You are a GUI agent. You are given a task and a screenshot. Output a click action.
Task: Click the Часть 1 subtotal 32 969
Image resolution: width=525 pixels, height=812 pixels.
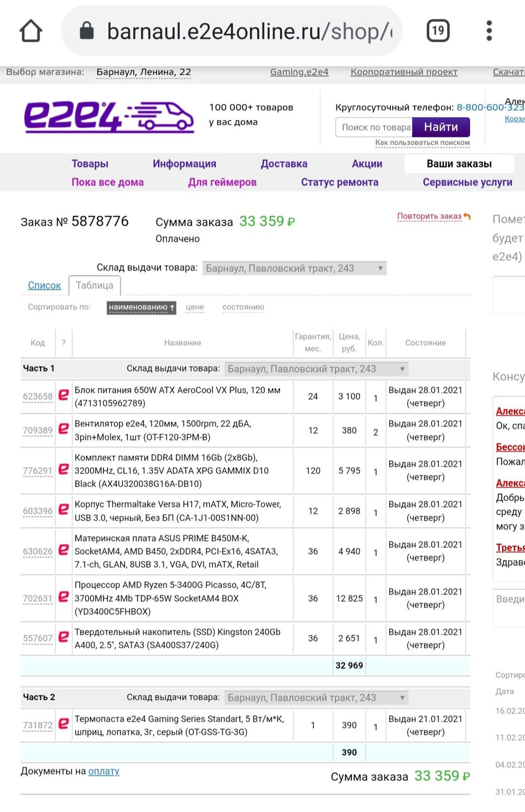[349, 665]
